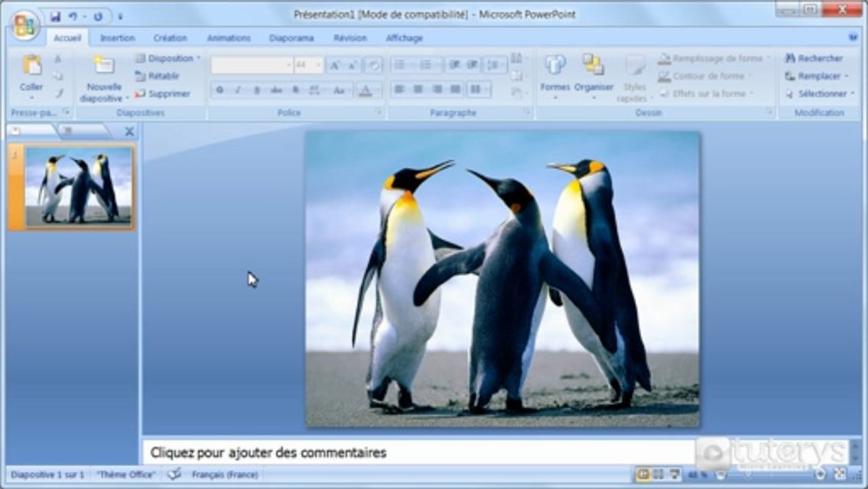Viewport: 868px width, 489px height.
Task: Expand the Police font dialog launcher
Action: point(379,111)
